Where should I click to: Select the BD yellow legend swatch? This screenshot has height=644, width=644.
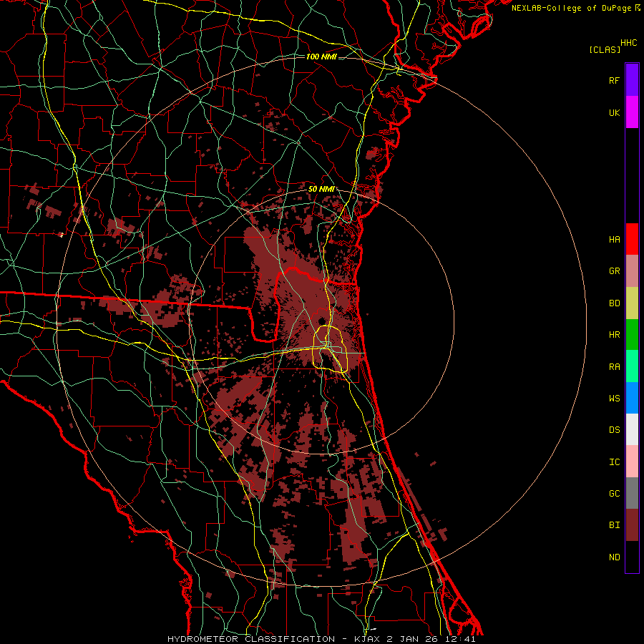[x=632, y=303]
